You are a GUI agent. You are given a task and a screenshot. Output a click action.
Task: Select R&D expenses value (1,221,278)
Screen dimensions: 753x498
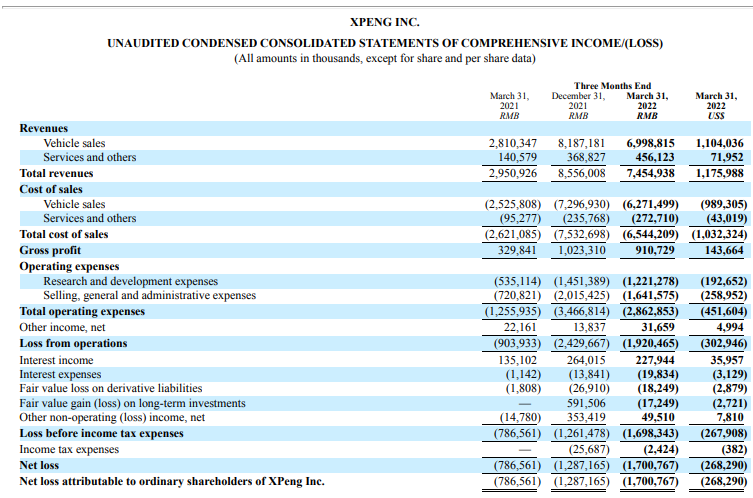click(650, 281)
